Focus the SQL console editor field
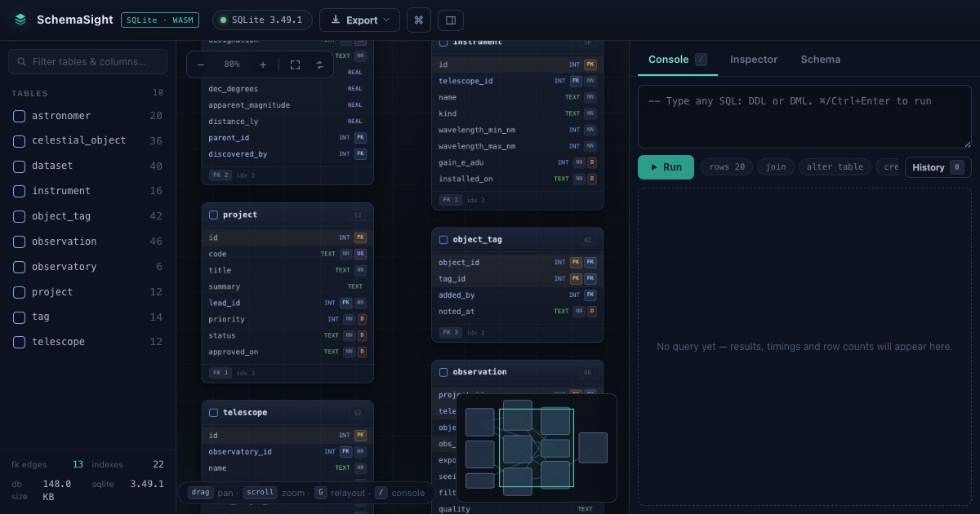Image resolution: width=980 pixels, height=514 pixels. 804,117
